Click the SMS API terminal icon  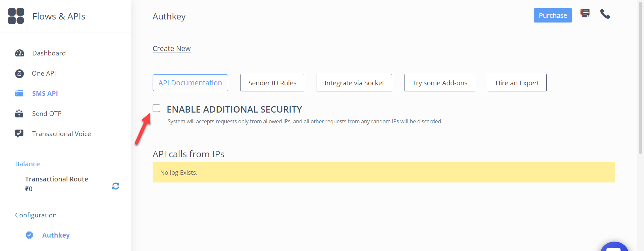pos(19,93)
